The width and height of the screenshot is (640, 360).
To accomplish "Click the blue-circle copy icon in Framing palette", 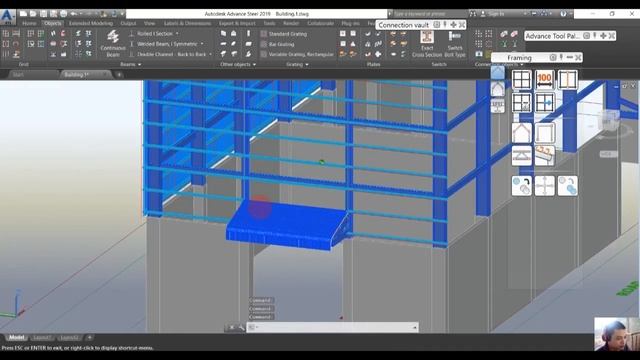I will (567, 186).
